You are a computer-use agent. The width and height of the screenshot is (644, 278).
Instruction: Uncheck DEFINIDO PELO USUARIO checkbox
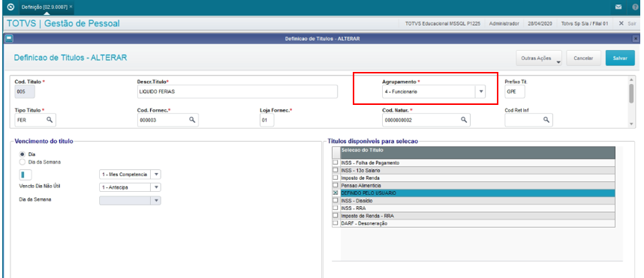336,193
